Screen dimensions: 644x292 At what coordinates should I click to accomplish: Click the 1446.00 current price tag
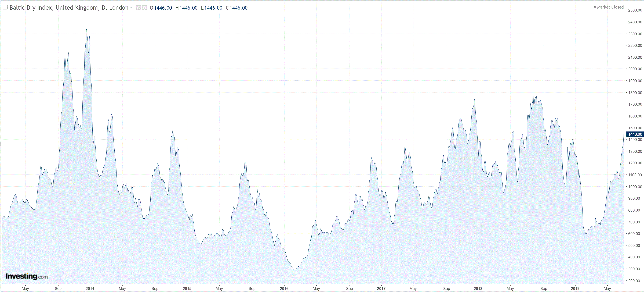pos(635,134)
